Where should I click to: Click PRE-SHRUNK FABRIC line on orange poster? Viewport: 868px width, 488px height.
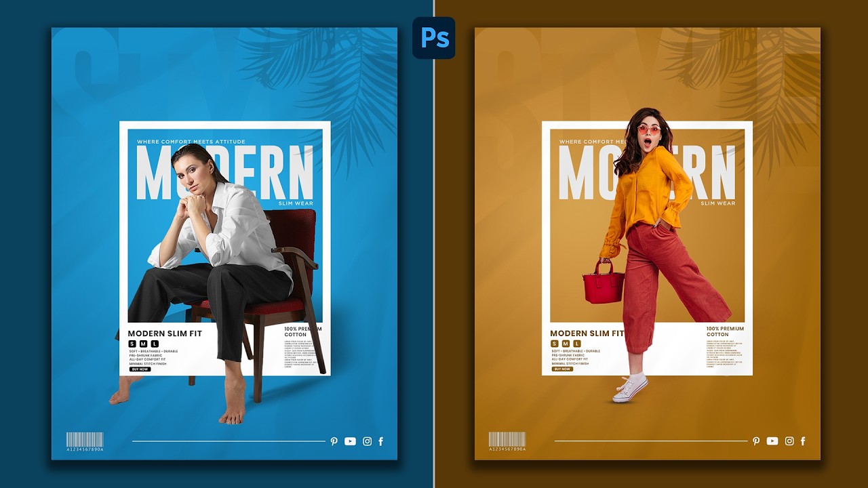[568, 355]
